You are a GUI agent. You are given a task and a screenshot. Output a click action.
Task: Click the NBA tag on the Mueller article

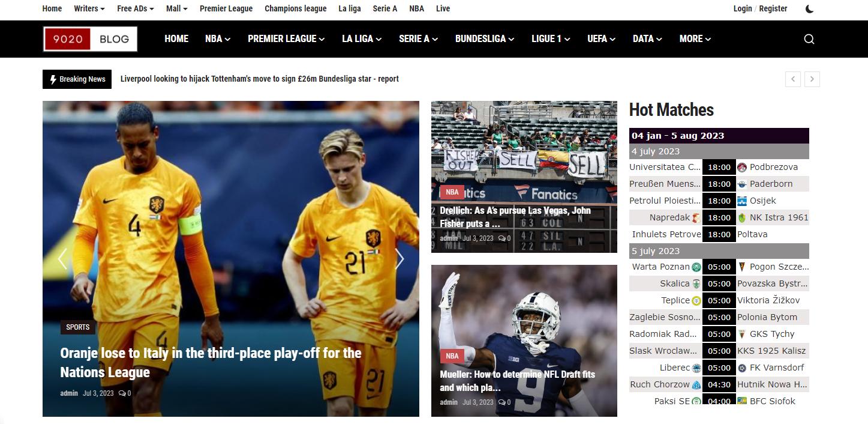[x=452, y=356]
